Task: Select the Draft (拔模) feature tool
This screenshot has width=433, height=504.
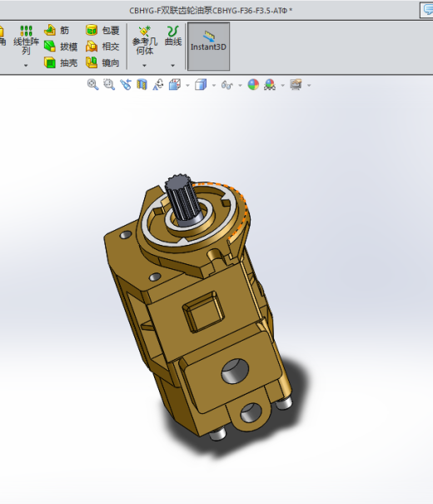Action: point(61,47)
